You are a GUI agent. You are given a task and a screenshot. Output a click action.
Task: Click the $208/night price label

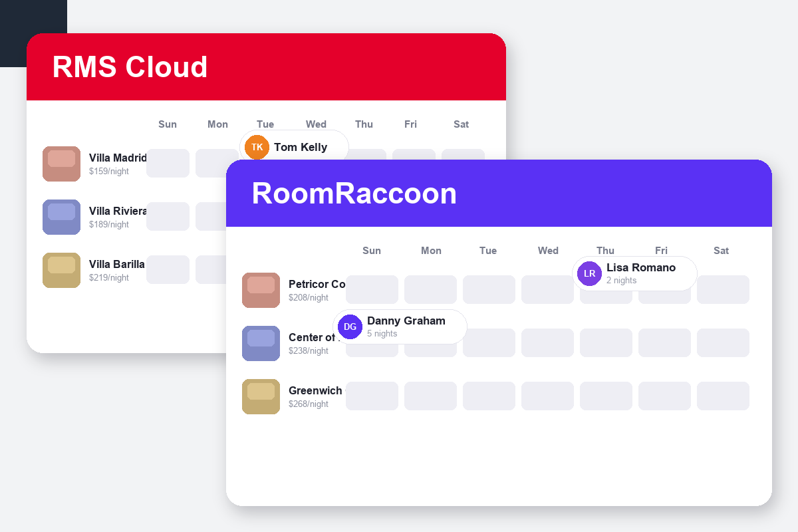[309, 298]
